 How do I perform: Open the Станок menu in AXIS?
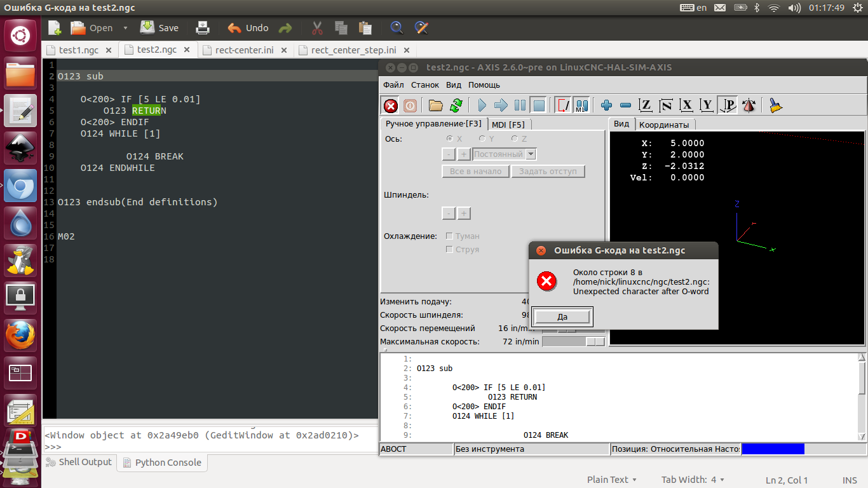pos(424,85)
